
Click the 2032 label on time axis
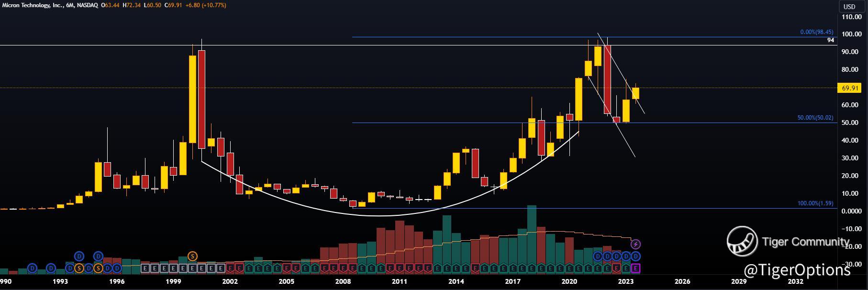click(795, 281)
